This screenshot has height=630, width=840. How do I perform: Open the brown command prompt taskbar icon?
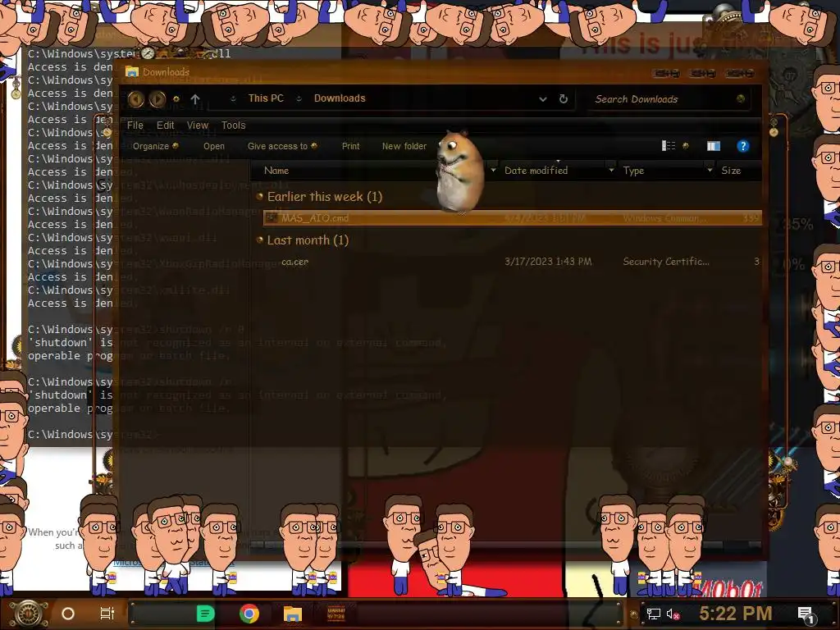336,614
